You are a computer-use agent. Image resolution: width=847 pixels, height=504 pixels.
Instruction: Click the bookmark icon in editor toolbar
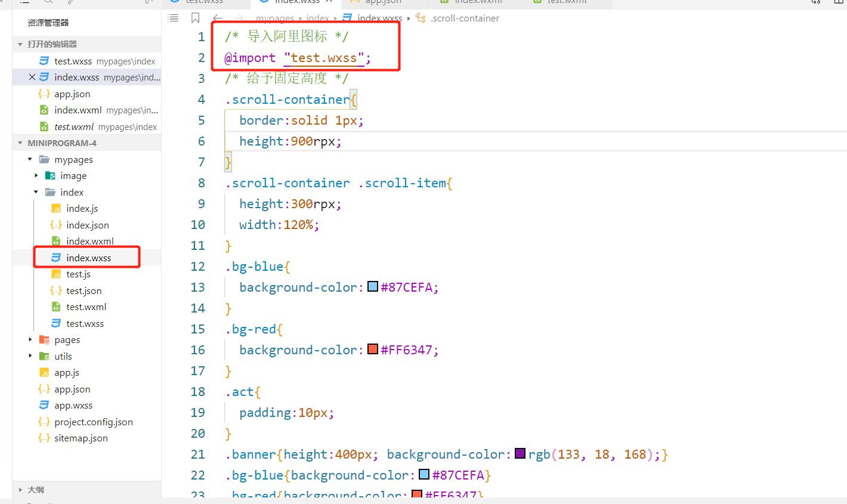[x=195, y=18]
